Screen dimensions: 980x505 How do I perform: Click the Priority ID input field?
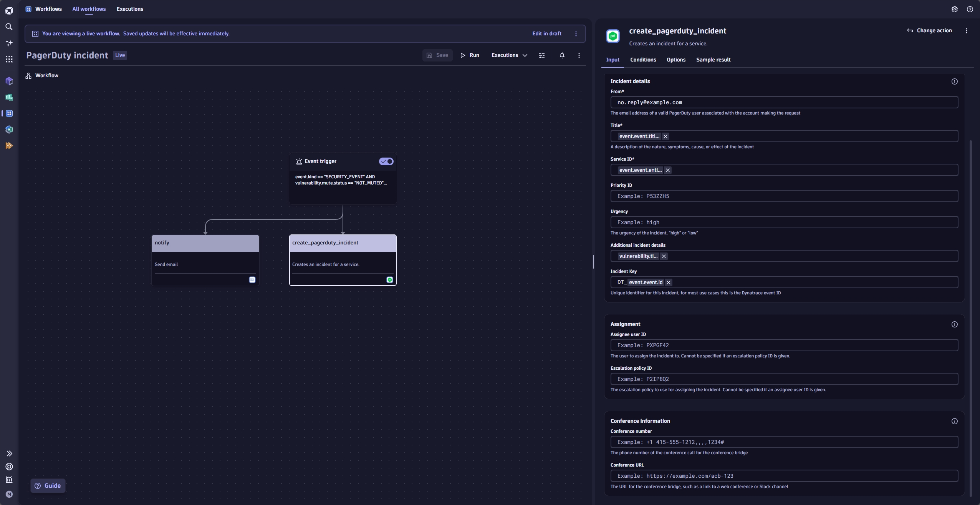pyautogui.click(x=783, y=196)
